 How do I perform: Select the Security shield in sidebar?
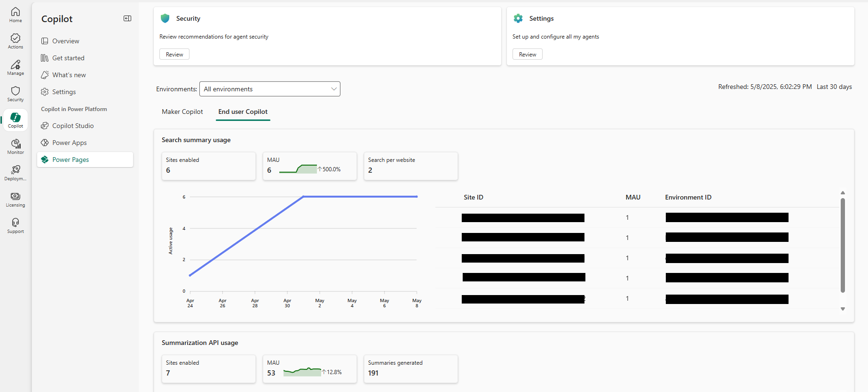[x=16, y=94]
